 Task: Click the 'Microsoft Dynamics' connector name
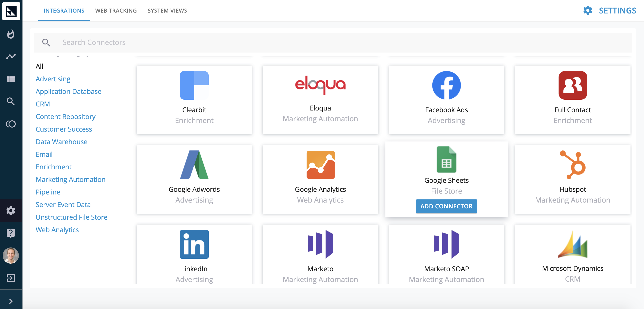point(572,268)
